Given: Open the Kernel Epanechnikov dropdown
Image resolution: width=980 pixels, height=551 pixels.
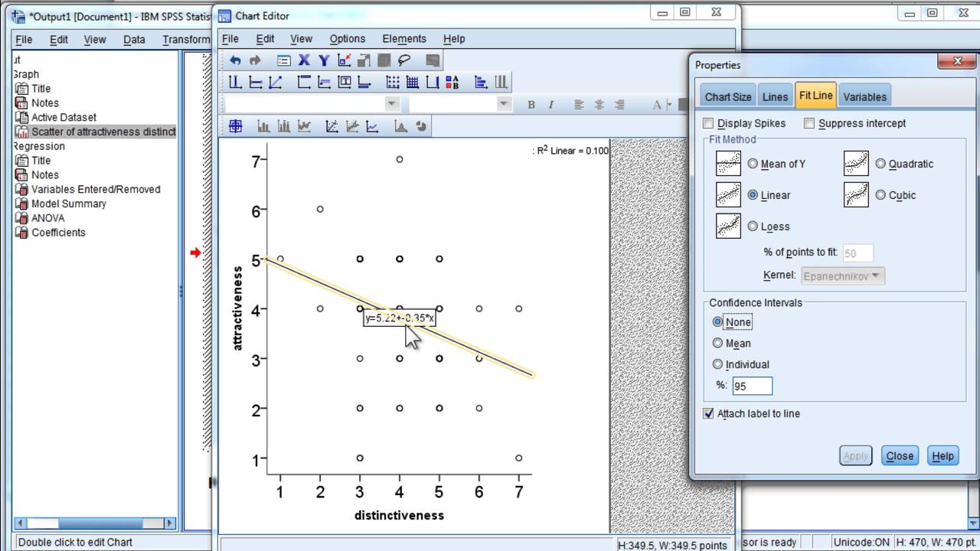Looking at the screenshot, I should (x=843, y=275).
